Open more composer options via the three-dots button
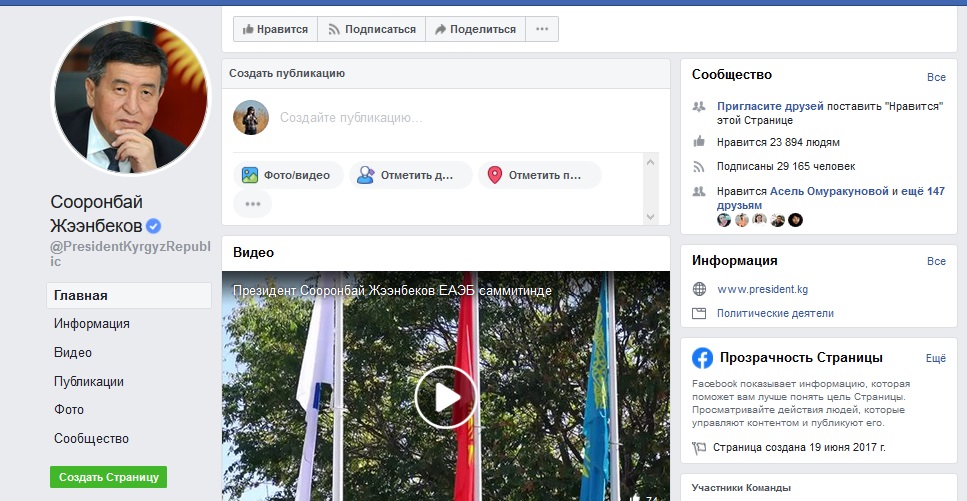The image size is (967, 501). click(x=252, y=204)
